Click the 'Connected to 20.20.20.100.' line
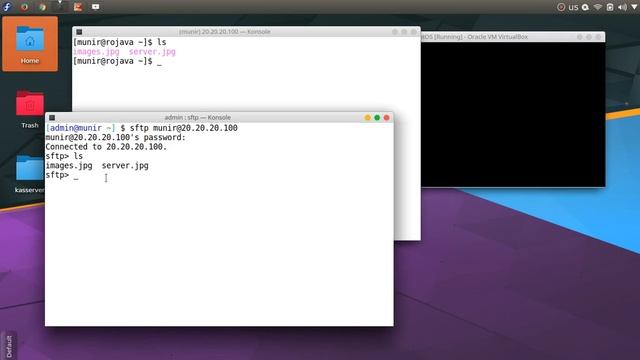 tap(106, 147)
